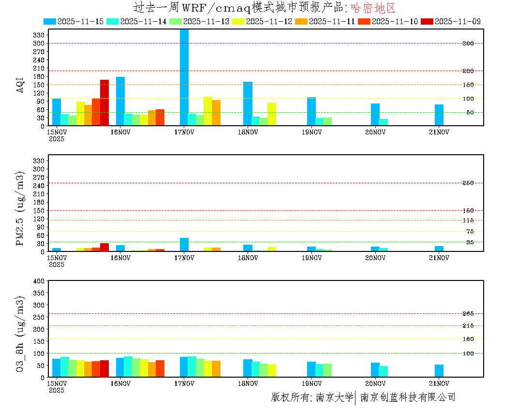Click the blue 2025-11-15 legend swatch

(x=50, y=21)
